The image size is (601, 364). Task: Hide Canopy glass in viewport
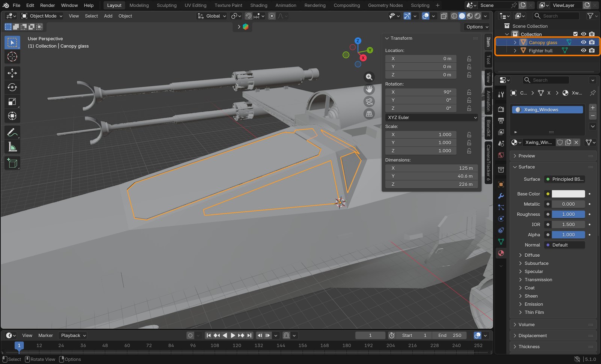pos(583,42)
